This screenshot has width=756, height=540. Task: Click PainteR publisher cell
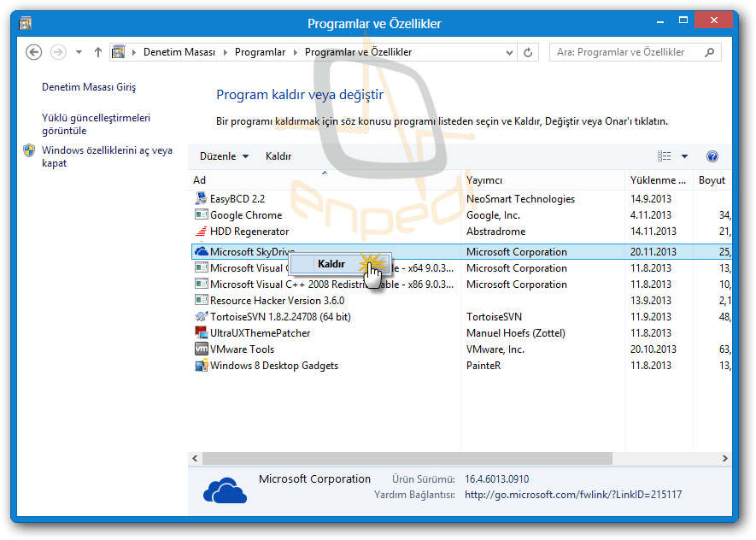483,366
